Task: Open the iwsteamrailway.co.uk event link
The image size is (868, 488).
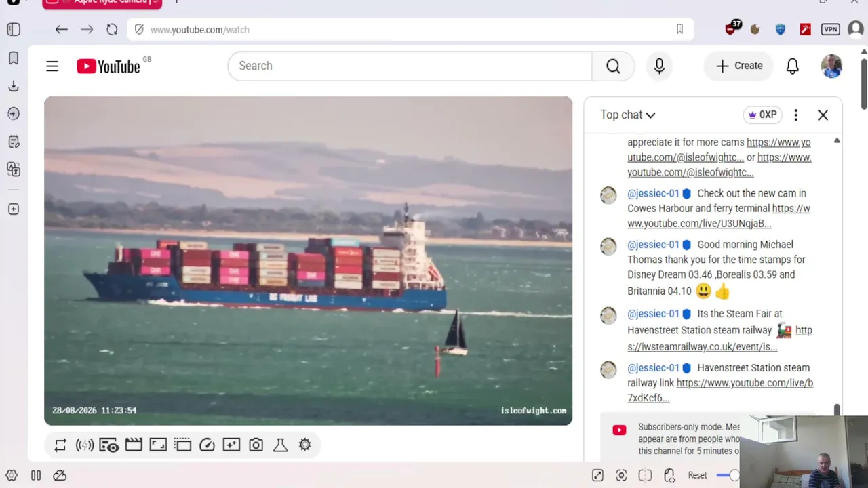Action: coord(719,338)
